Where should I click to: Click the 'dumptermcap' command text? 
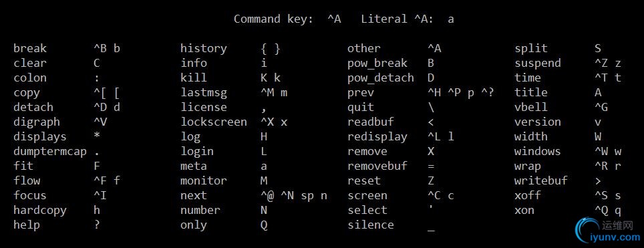50,151
